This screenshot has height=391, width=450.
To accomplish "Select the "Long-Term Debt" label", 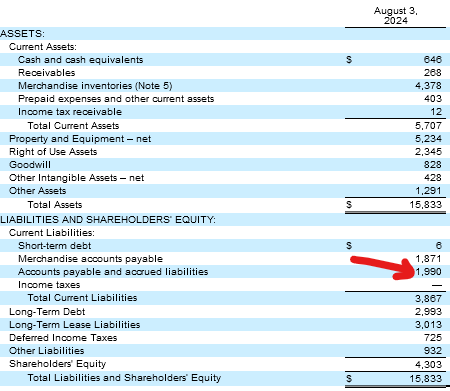I will pos(47,312).
